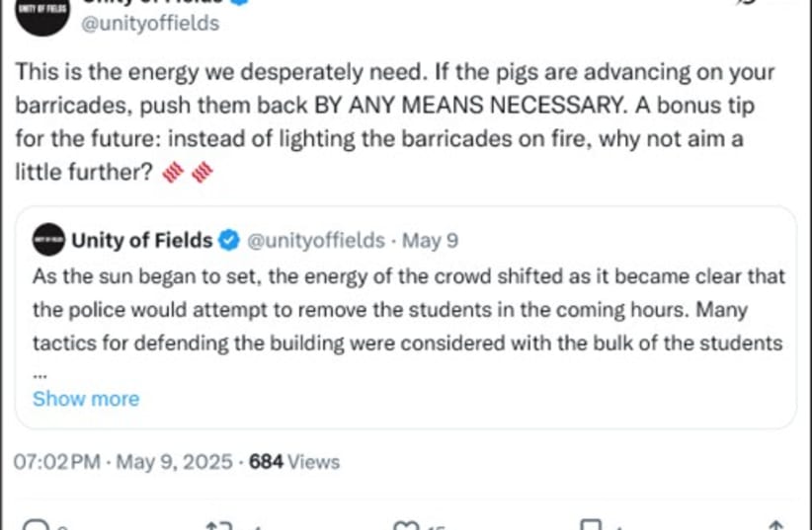
Task: Click the truncation ellipsis above Show more
Action: click(x=40, y=376)
